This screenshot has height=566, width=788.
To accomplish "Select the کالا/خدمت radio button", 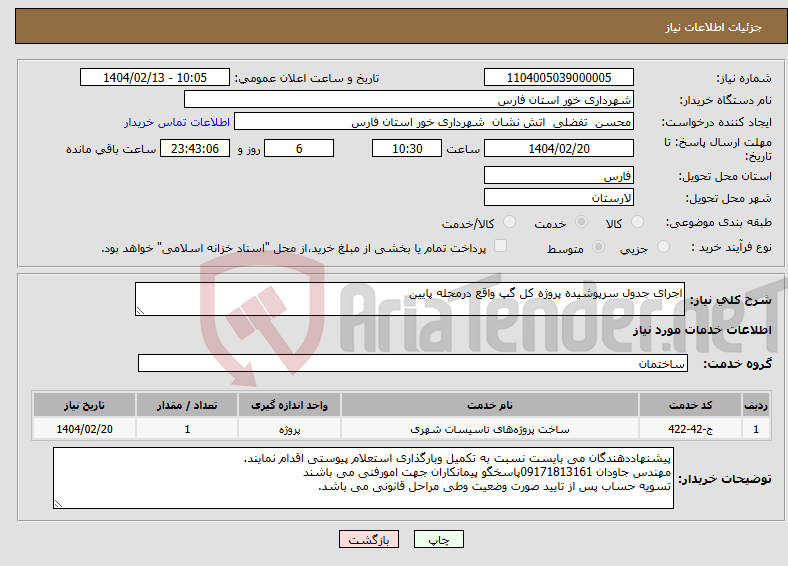I will tap(510, 222).
